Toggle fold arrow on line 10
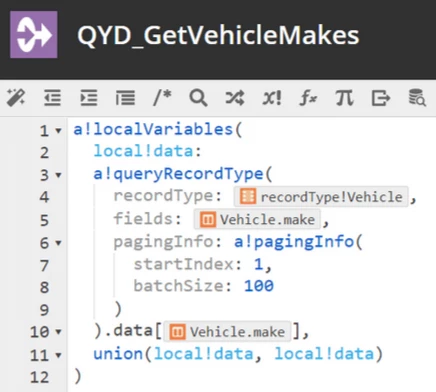The image size is (436, 392). click(58, 332)
